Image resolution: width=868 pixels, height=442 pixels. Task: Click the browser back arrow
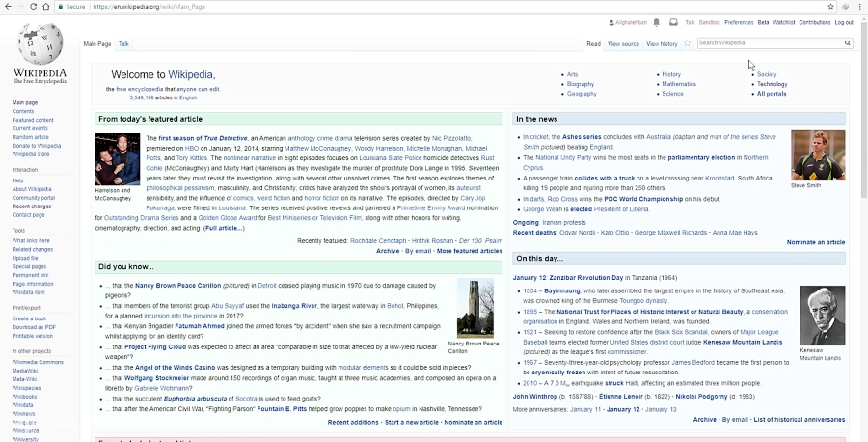click(8, 6)
